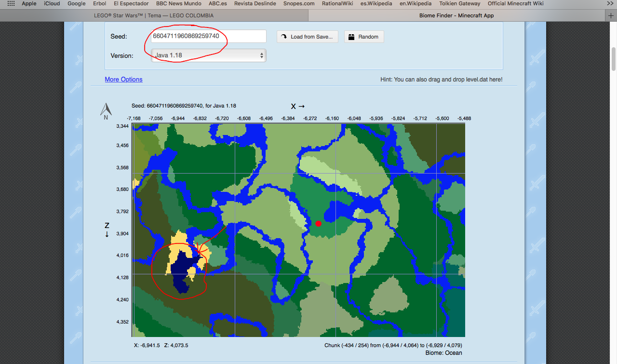Click the Load from Save button
Screen dimensions: 617x364
307,37
